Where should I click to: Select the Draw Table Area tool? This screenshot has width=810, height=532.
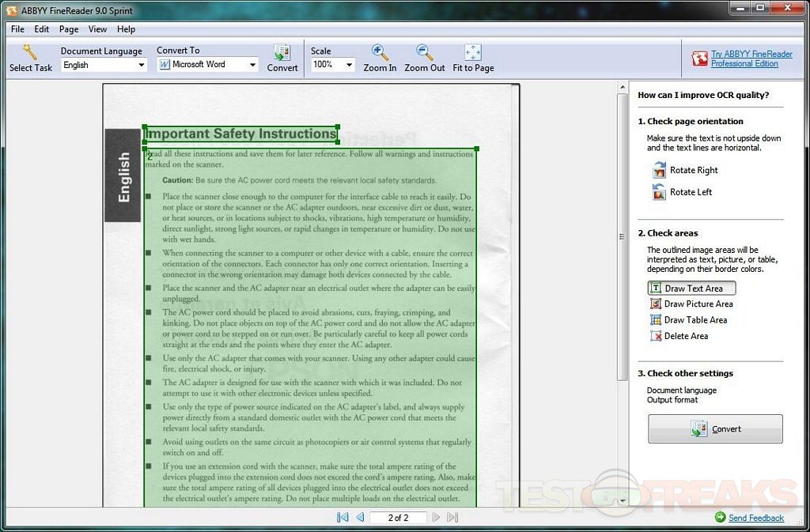click(x=689, y=320)
